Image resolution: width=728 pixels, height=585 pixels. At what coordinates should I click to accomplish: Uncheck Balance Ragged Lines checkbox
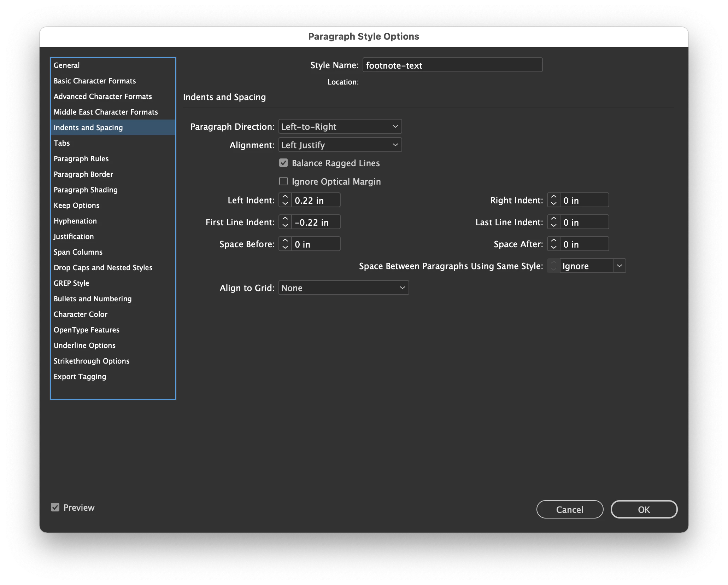click(x=283, y=163)
